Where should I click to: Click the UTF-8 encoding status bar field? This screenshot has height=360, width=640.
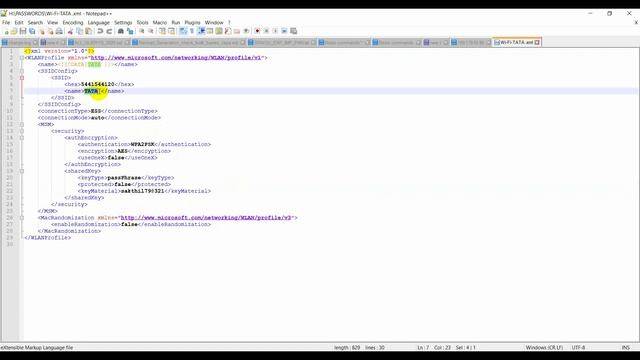pos(578,348)
